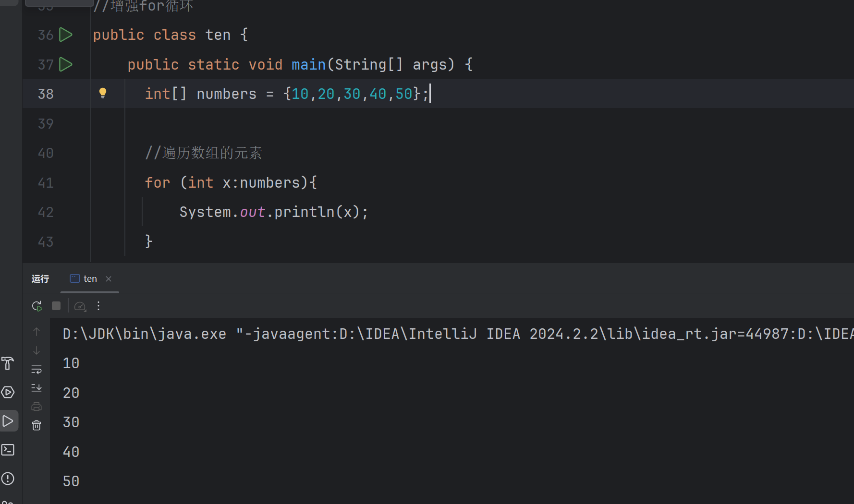
Task: Clear all console output
Action: pos(37,425)
